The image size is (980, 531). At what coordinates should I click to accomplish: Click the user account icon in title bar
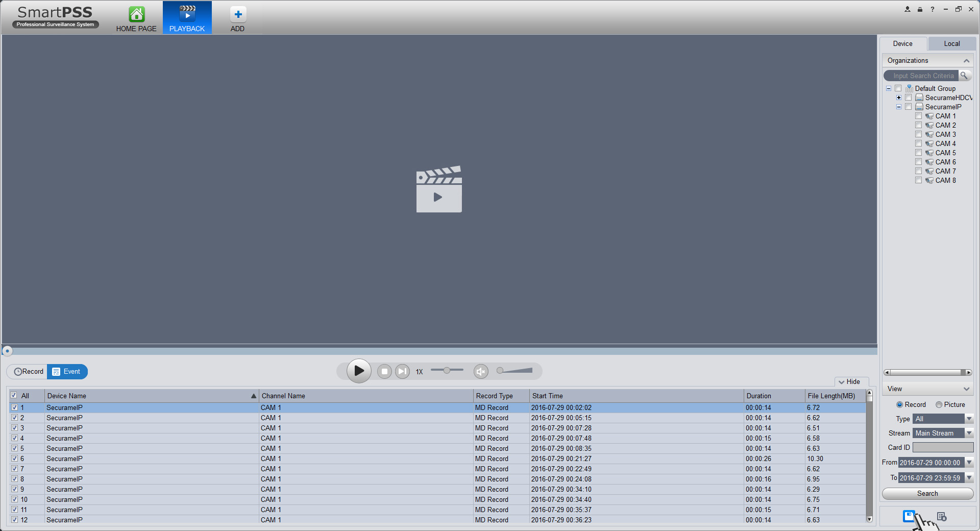(x=908, y=9)
